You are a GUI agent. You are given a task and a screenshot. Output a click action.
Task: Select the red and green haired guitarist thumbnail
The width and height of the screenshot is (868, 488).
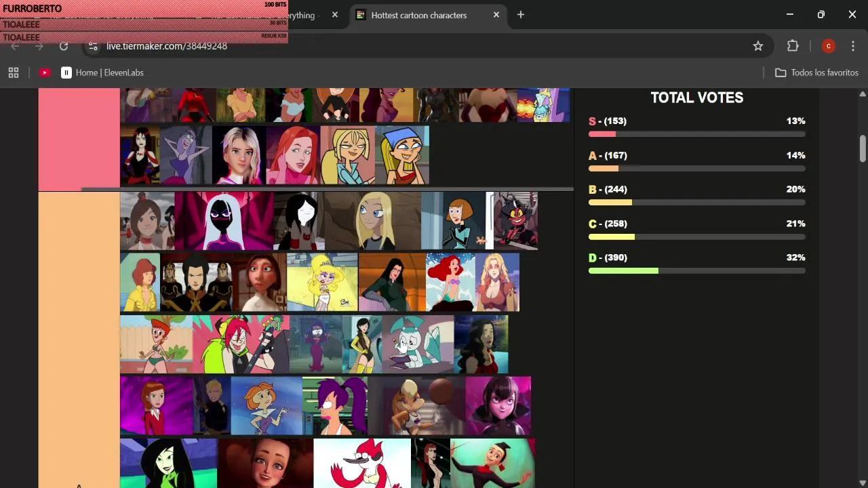(x=241, y=344)
